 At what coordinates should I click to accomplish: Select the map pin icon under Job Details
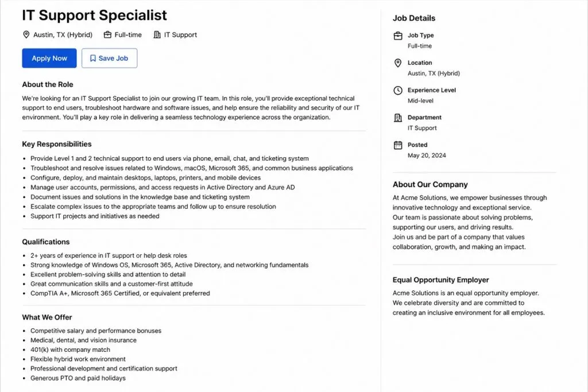398,63
